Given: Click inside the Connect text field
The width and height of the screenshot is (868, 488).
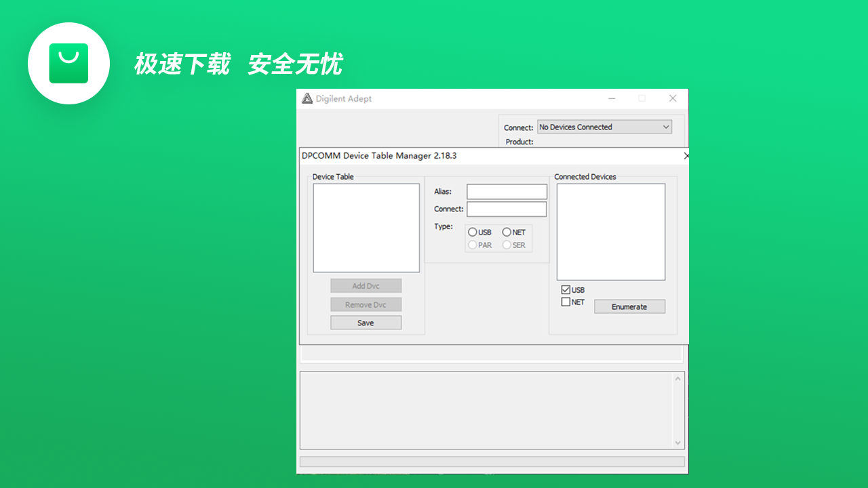Looking at the screenshot, I should point(506,209).
